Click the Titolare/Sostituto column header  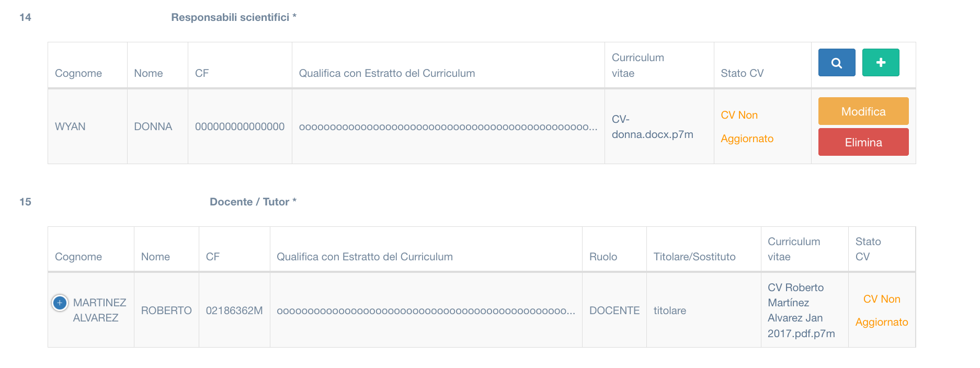point(694,257)
